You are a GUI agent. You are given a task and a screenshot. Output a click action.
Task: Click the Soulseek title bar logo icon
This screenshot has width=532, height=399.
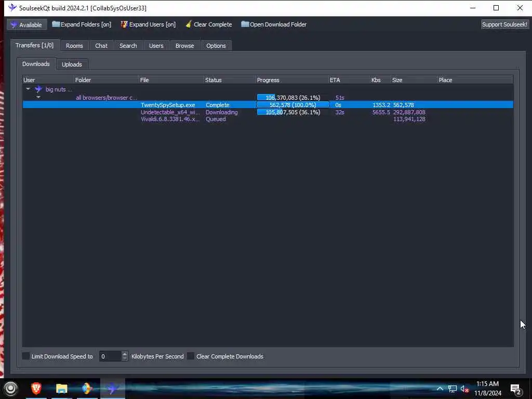(x=12, y=7)
